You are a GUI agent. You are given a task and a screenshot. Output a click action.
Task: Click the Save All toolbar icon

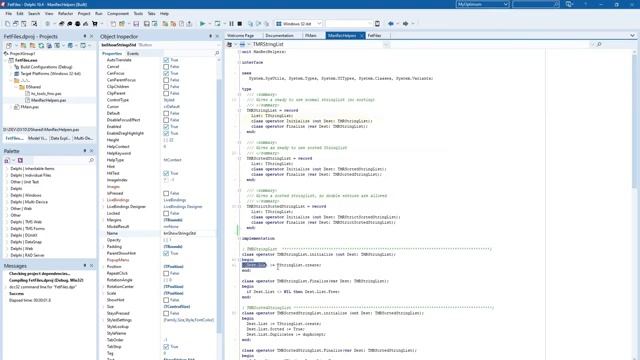[147, 24]
